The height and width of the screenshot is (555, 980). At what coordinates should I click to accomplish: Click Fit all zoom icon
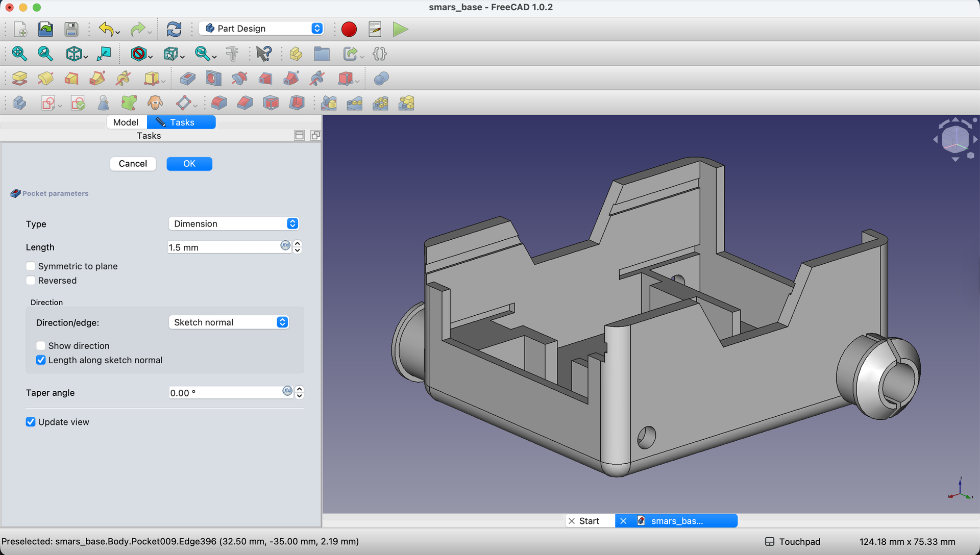(x=19, y=54)
